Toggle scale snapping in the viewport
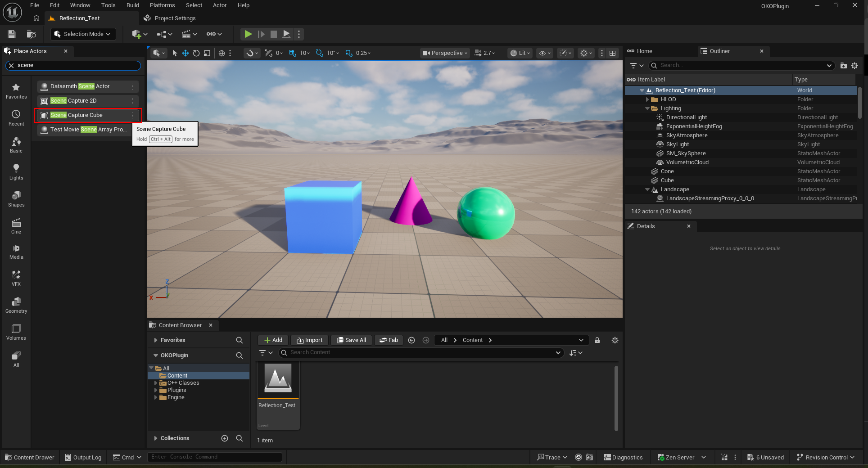 pyautogui.click(x=349, y=53)
